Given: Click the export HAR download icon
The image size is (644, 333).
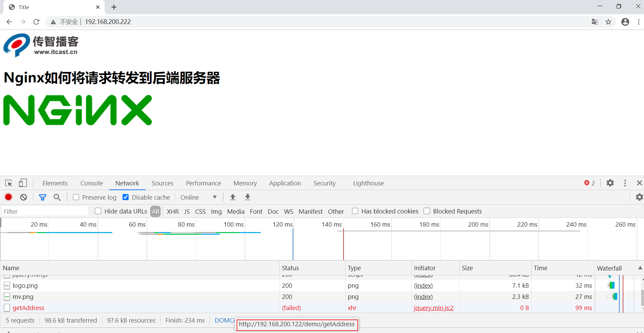Looking at the screenshot, I should 247,197.
